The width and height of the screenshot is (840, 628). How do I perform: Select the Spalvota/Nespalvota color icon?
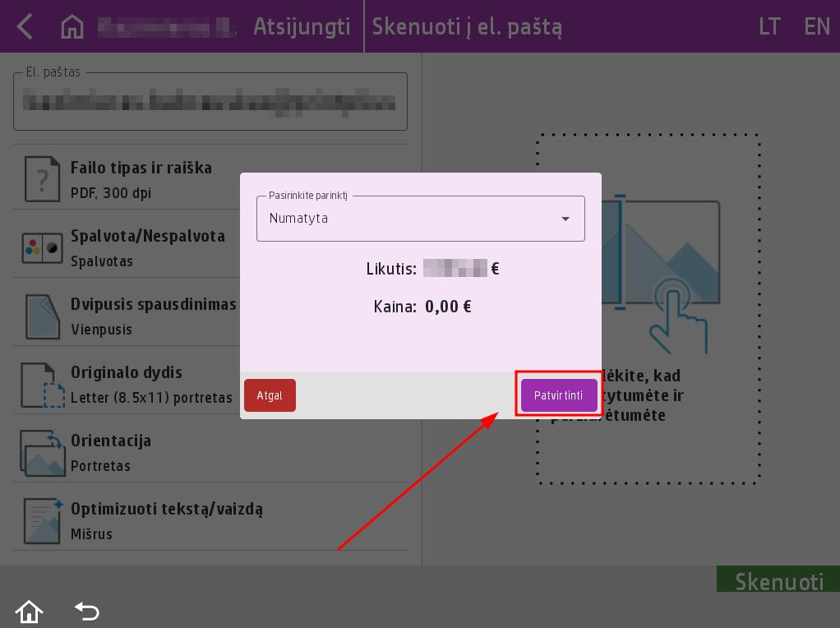point(42,247)
